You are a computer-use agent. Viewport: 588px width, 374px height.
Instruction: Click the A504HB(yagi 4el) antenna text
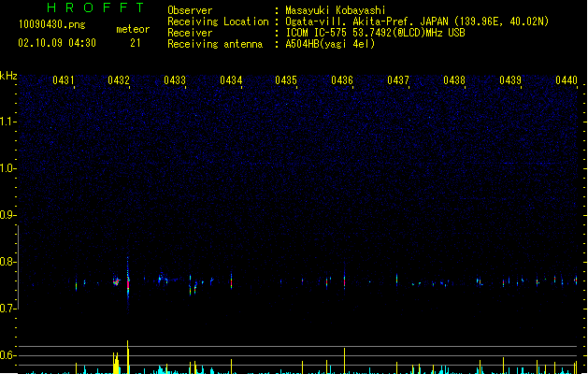pyautogui.click(x=330, y=44)
